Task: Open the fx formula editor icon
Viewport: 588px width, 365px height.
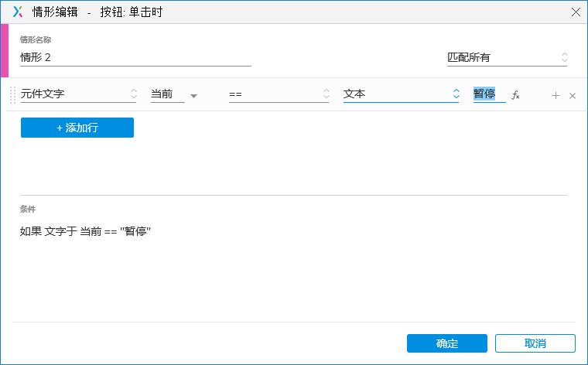Action: [x=515, y=95]
